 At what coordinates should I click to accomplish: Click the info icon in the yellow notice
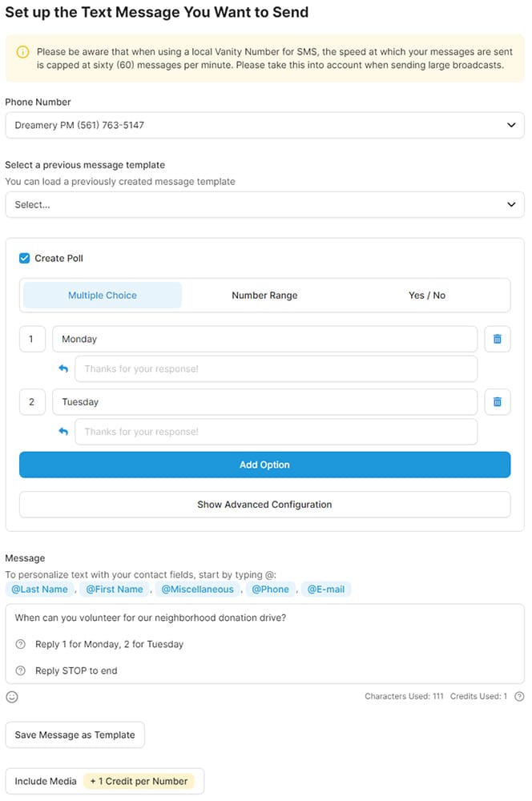coord(23,52)
